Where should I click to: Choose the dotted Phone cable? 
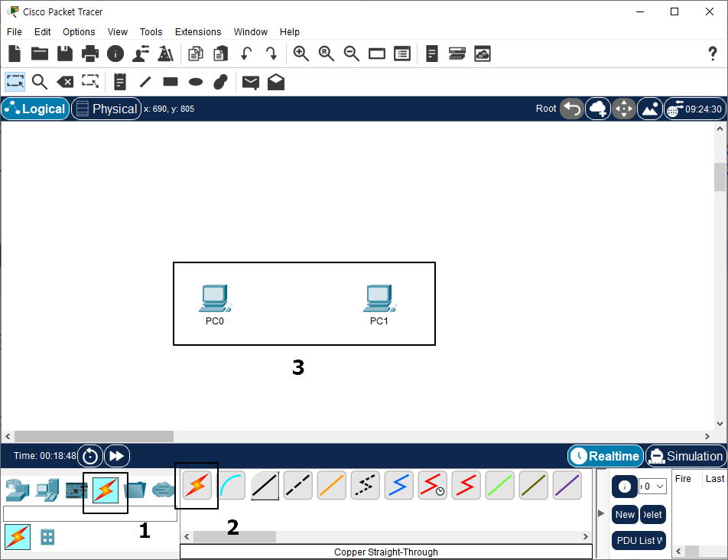pos(366,486)
